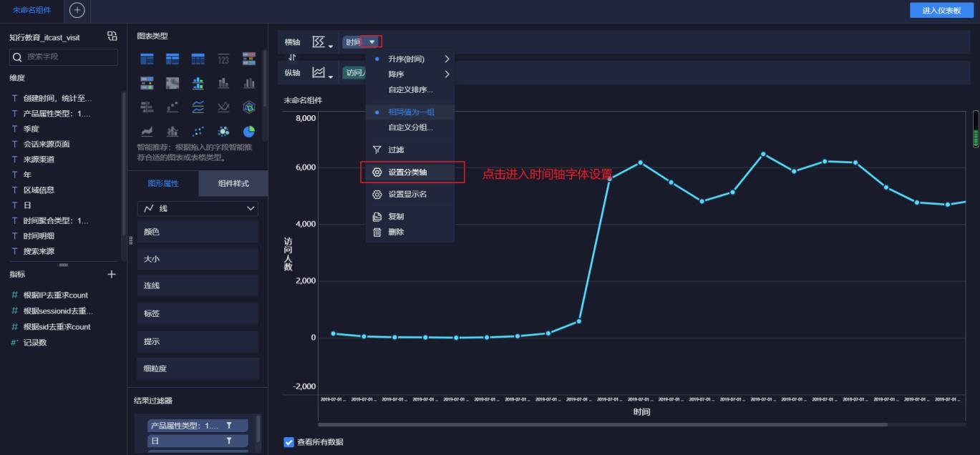This screenshot has height=455, width=980.
Task: Switch to the 图形属性 tab
Action: (x=163, y=183)
